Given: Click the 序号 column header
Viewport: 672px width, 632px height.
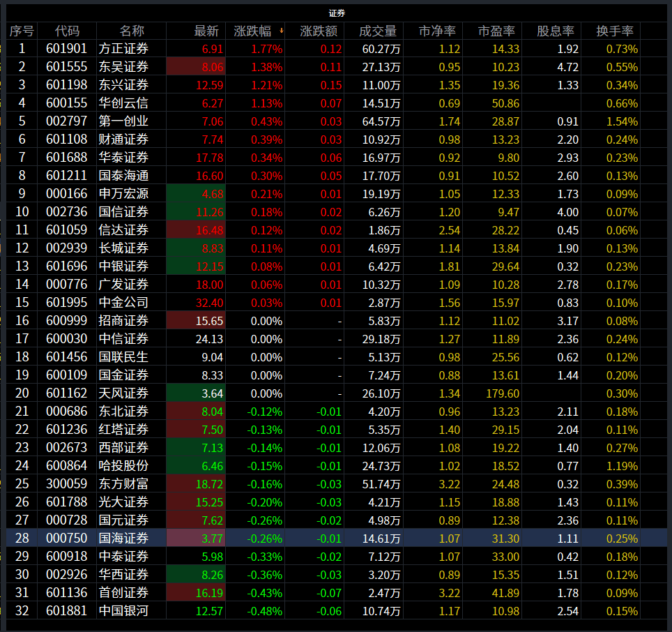Looking at the screenshot, I should (x=22, y=31).
